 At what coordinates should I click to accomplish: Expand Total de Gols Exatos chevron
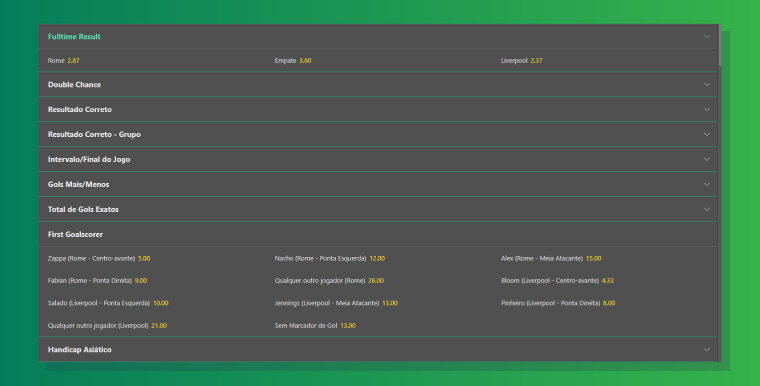tap(707, 209)
